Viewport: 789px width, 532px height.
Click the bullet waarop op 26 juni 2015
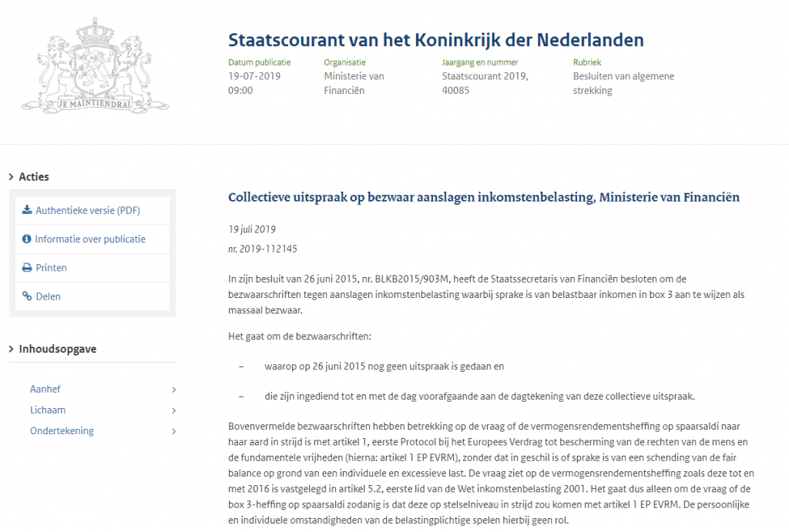[x=384, y=366]
